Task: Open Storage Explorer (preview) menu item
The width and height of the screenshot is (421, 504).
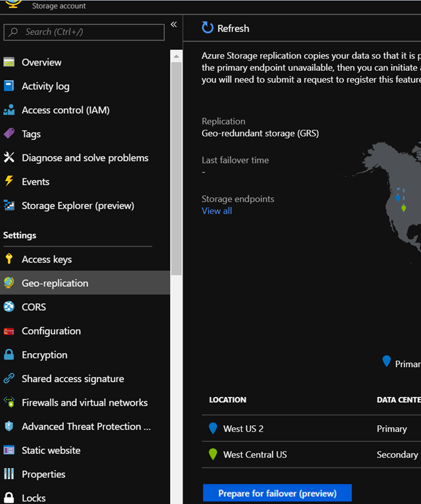Action: [78, 205]
